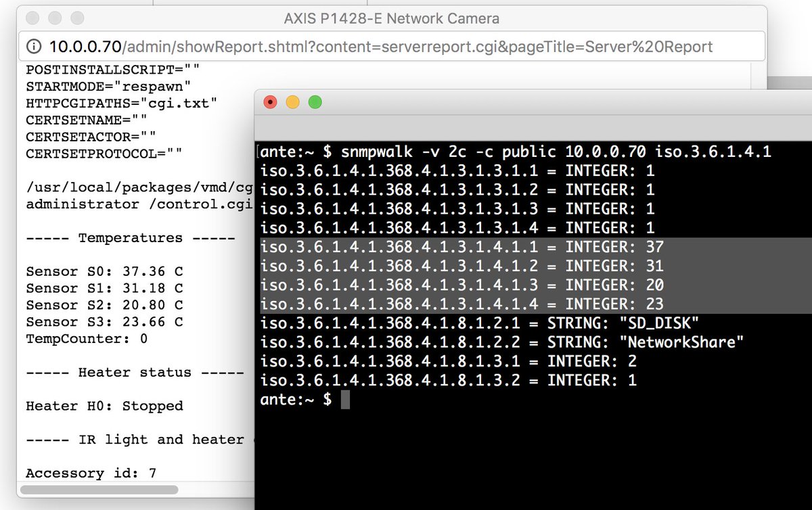
Task: Click the 'administrator /control.cgi' line
Action: (x=139, y=204)
